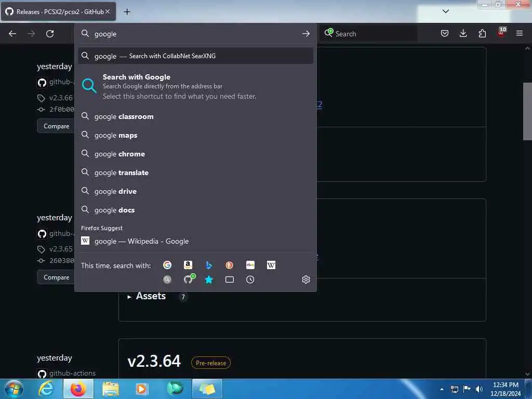
Task: Click Compare button beside v2.3.66
Action: (x=56, y=126)
